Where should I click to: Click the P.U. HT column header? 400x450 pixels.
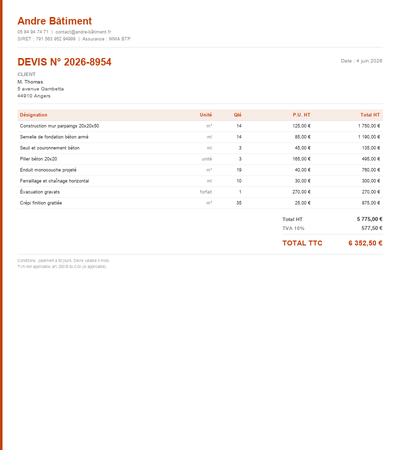pos(301,115)
